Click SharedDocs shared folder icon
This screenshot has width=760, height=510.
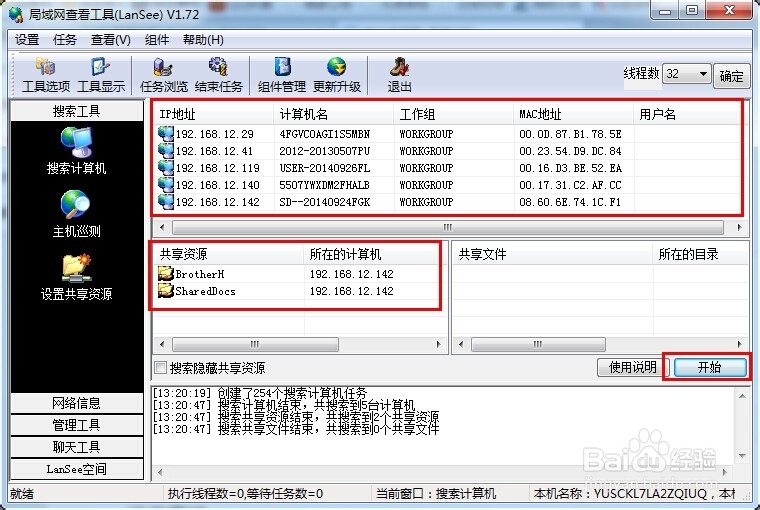click(x=166, y=291)
